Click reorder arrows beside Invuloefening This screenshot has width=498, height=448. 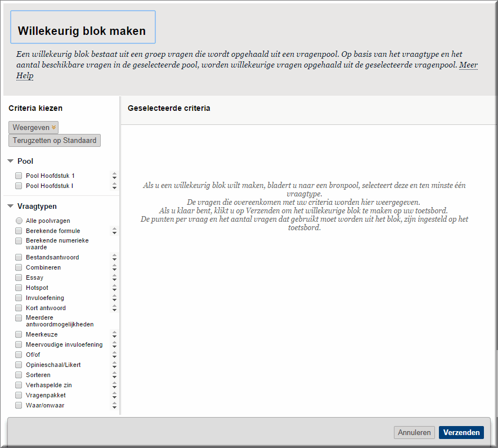[x=114, y=298]
